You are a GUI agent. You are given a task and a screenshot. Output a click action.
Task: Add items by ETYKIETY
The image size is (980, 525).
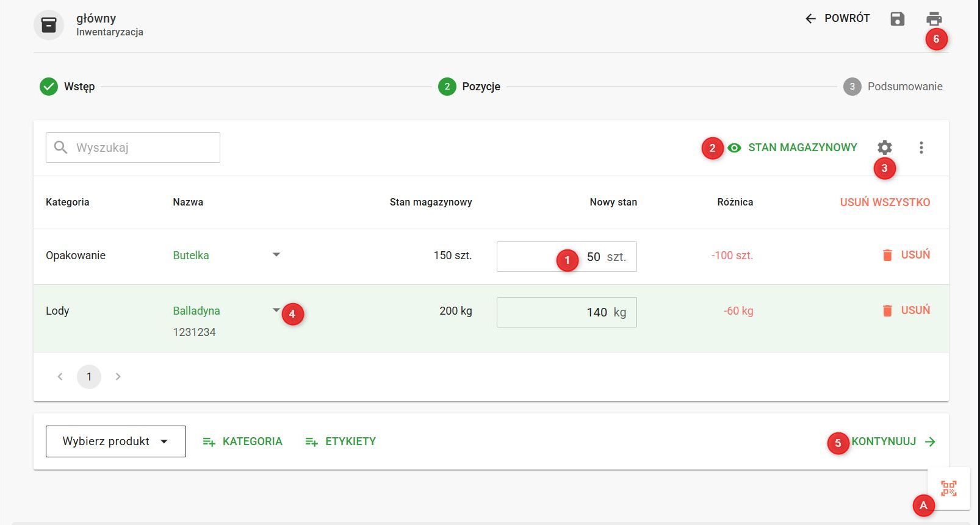click(x=340, y=441)
